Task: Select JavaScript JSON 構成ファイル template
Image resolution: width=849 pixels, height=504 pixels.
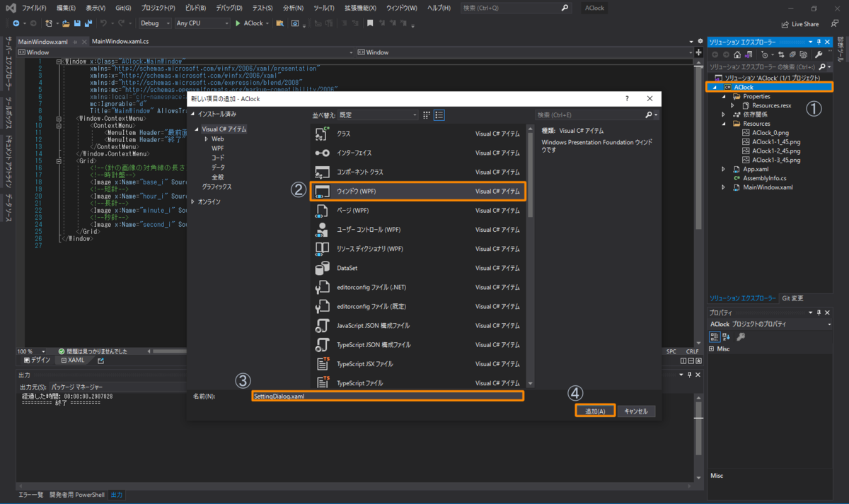Action: (x=418, y=325)
